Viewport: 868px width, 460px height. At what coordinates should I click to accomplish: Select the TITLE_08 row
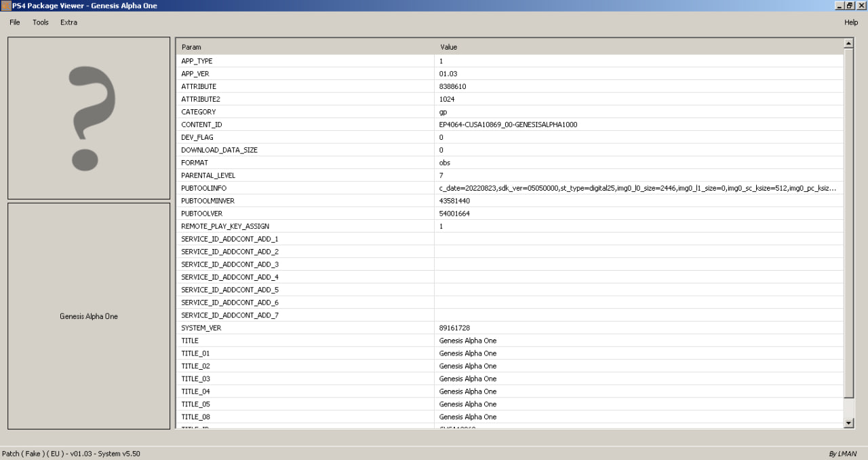(x=510, y=417)
